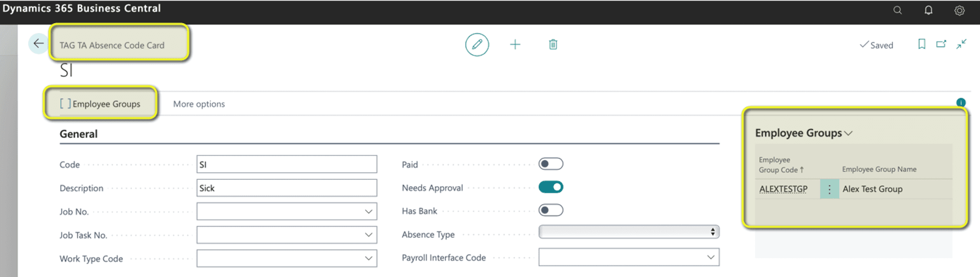Disable the Needs Approval toggle
980x277 pixels.
(x=550, y=187)
